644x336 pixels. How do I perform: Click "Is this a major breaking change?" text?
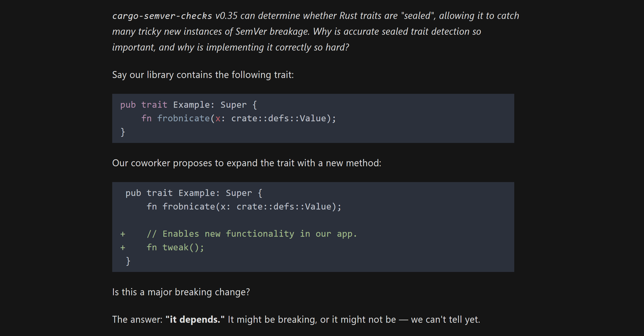[x=180, y=293]
